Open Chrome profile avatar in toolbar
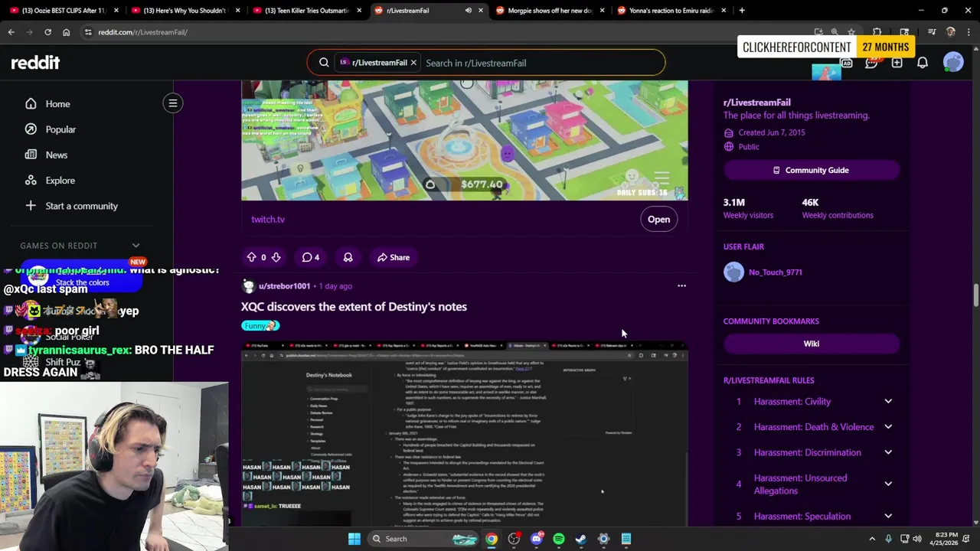This screenshot has width=980, height=551. coord(950,32)
